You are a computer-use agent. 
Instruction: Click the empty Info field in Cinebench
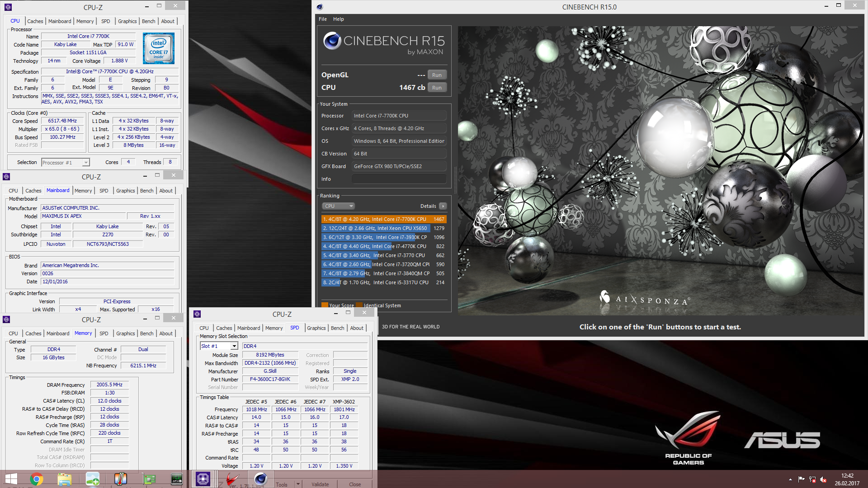[x=399, y=179]
